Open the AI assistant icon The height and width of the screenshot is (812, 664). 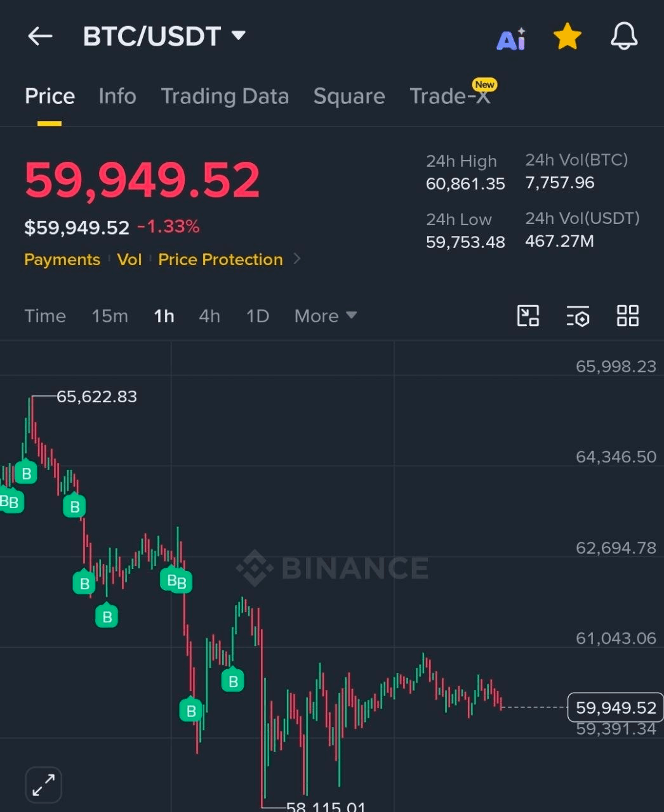pos(511,39)
